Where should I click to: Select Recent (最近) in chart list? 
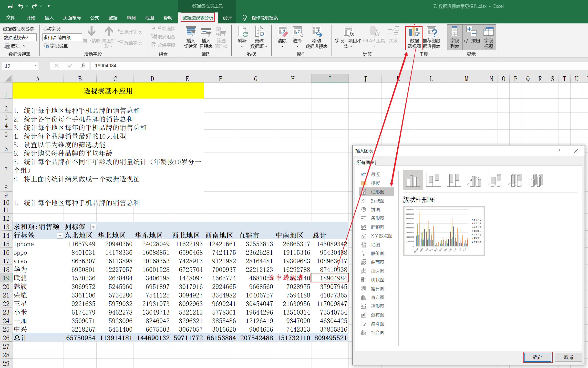click(x=377, y=174)
